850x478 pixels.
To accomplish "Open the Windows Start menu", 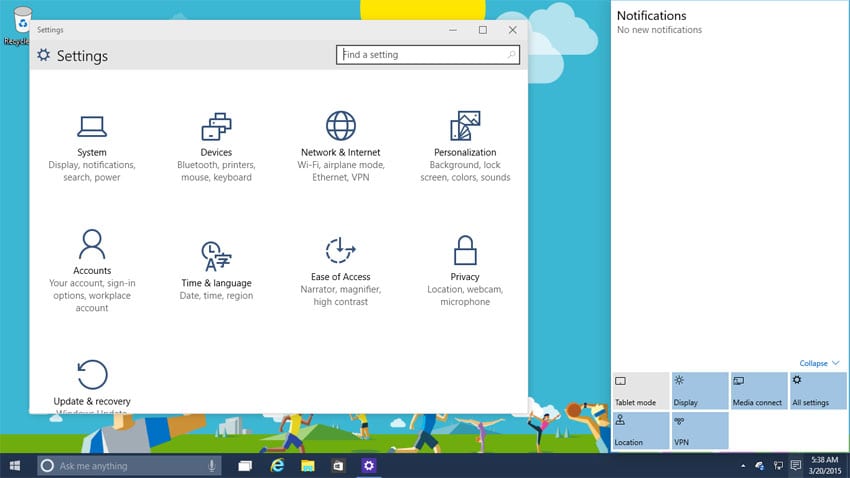I will pyautogui.click(x=16, y=466).
